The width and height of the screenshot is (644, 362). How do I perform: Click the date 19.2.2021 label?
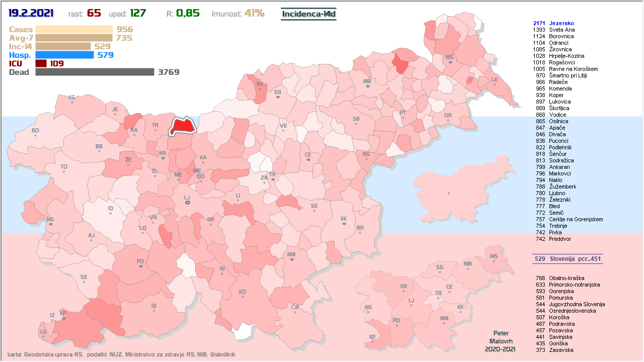[x=31, y=13]
